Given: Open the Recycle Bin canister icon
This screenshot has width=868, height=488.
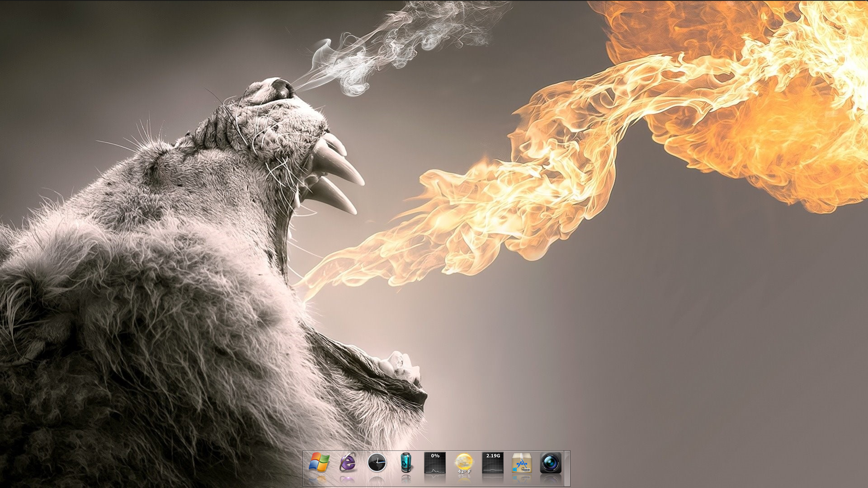Looking at the screenshot, I should click(406, 463).
